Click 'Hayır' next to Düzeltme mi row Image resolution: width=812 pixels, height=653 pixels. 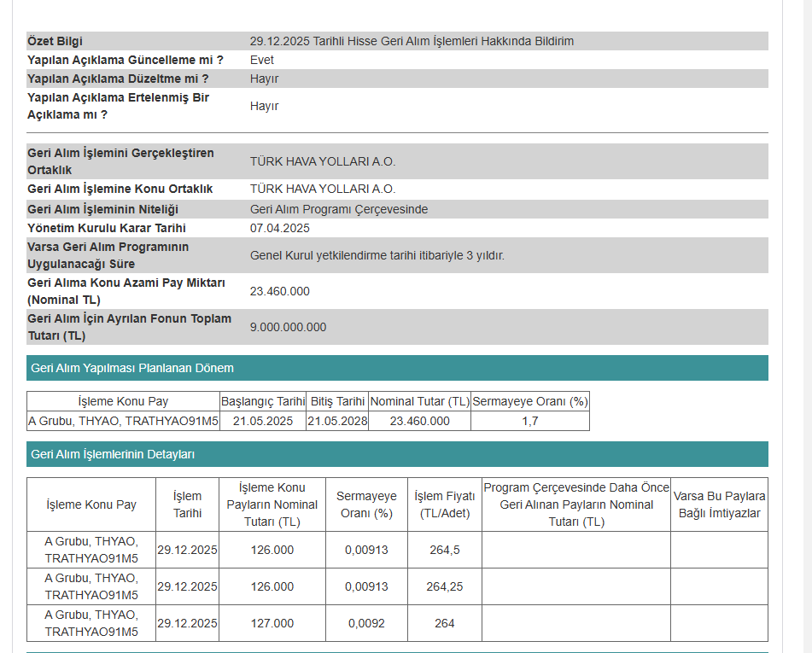[x=264, y=79]
